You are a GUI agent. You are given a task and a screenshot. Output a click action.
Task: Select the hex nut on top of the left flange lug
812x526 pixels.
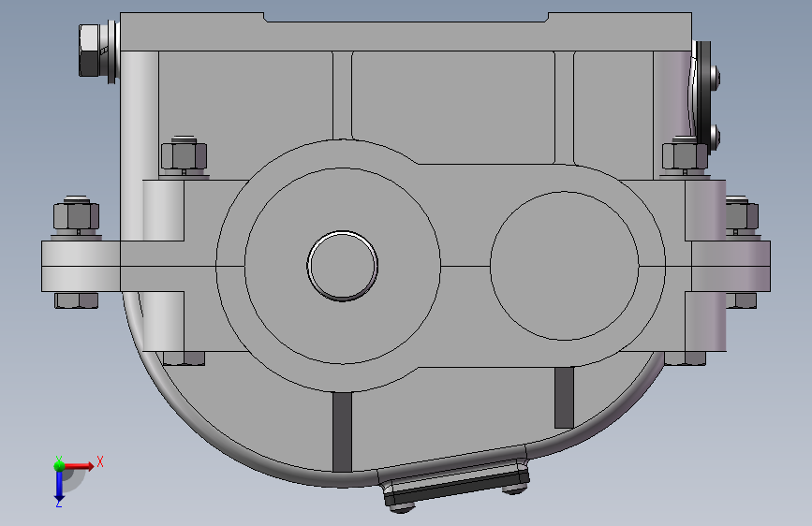(76, 216)
